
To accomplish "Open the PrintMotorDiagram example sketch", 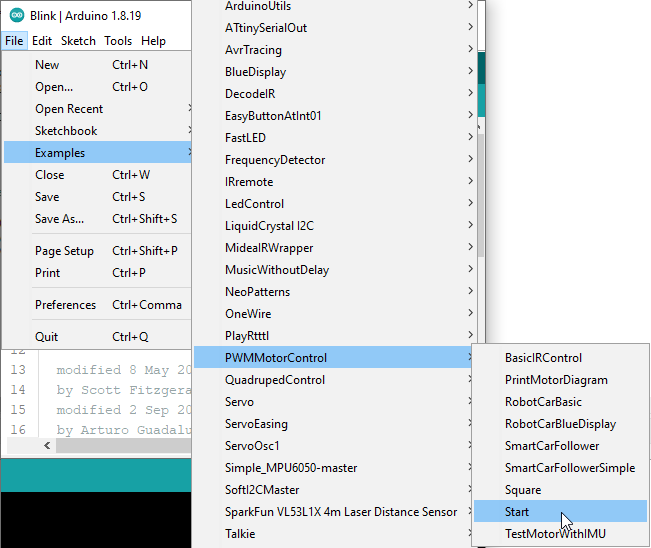I will click(x=560, y=380).
